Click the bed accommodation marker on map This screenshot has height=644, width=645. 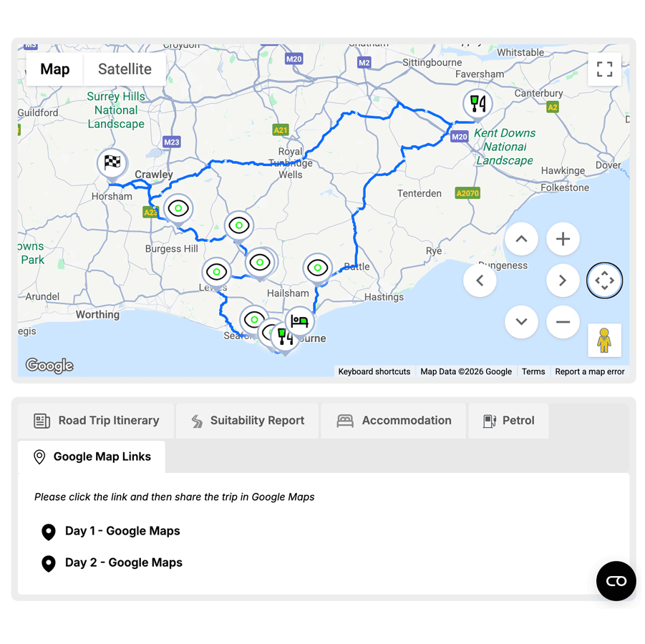(299, 321)
